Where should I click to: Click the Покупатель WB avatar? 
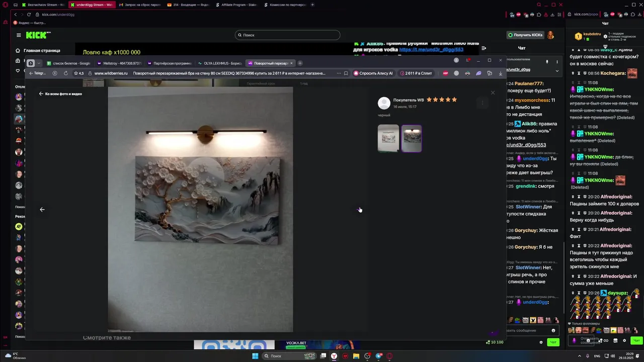384,103
